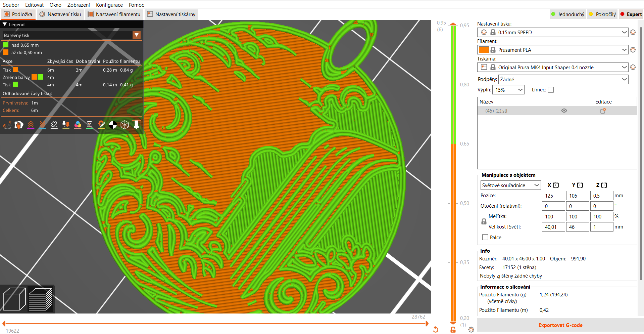Open vertical slider settings cog
This screenshot has width=644, height=334.
pyautogui.click(x=471, y=330)
